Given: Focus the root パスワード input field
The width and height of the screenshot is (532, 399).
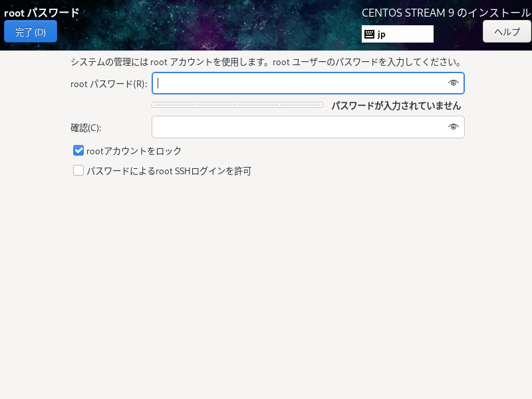Looking at the screenshot, I should [308, 83].
